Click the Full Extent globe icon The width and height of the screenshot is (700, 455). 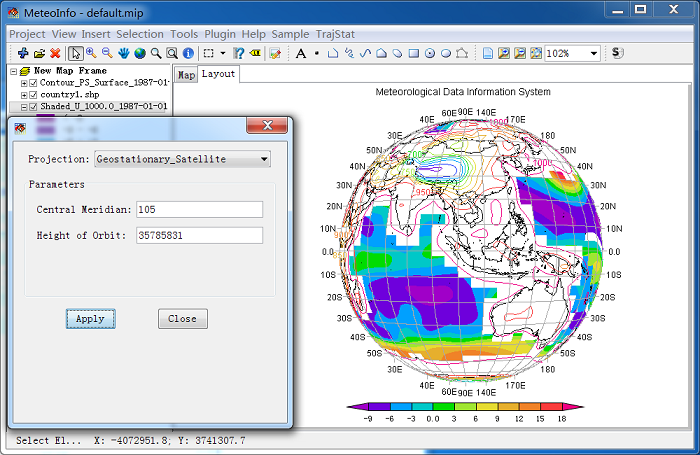140,54
